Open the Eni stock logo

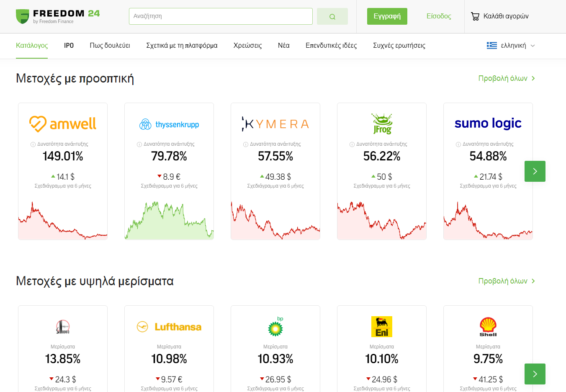click(382, 327)
